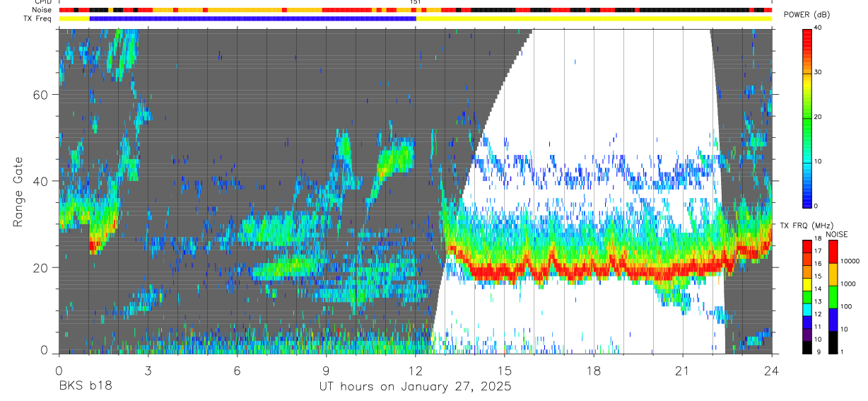Image resolution: width=868 pixels, height=401 pixels.
Task: Click the '10' tick on the POWER color bar
Action: click(818, 161)
